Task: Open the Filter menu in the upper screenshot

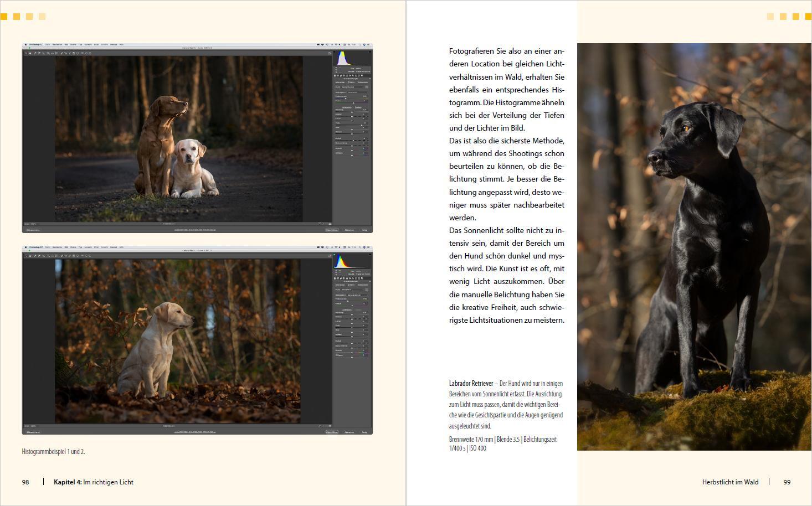Action: [96, 45]
